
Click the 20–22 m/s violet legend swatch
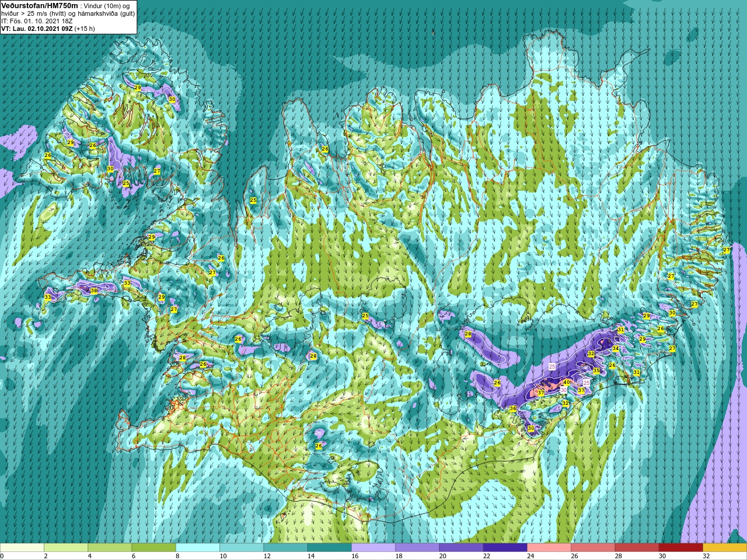pyautogui.click(x=461, y=548)
